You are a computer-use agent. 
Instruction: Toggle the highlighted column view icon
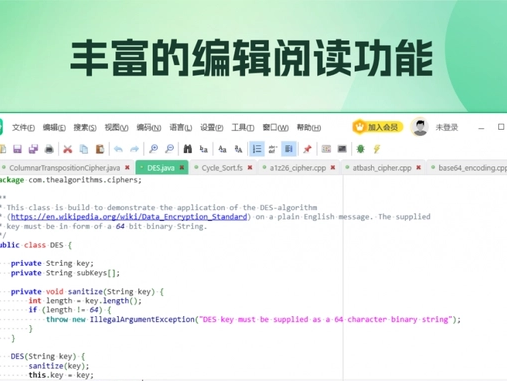point(289,149)
